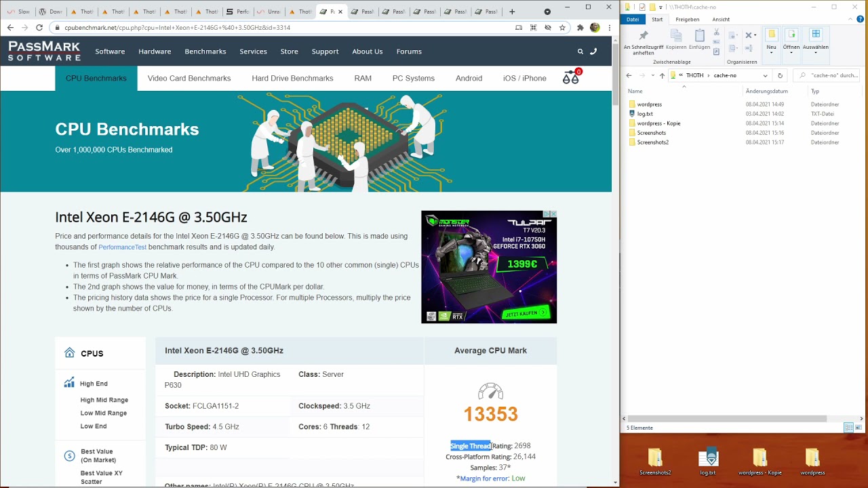Select the wordpress - Kopie desktop folder
Viewport: 868px width, 488px height.
(x=759, y=462)
